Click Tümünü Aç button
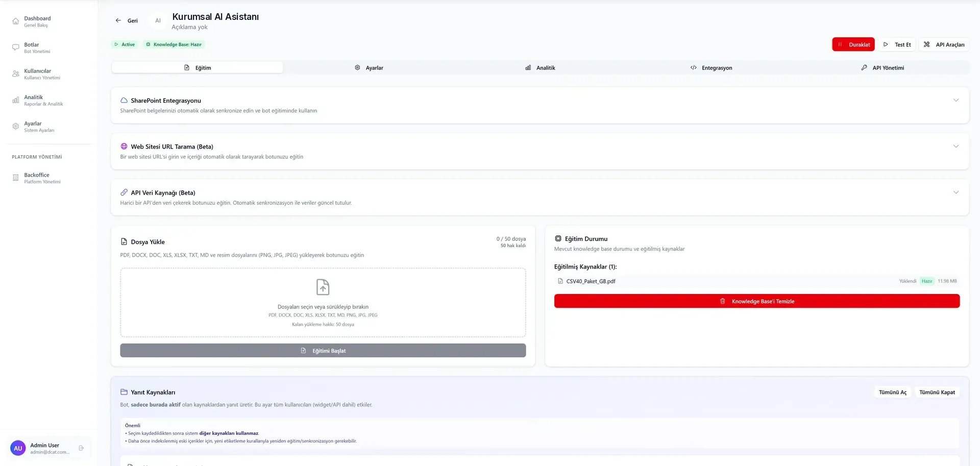 coord(893,392)
